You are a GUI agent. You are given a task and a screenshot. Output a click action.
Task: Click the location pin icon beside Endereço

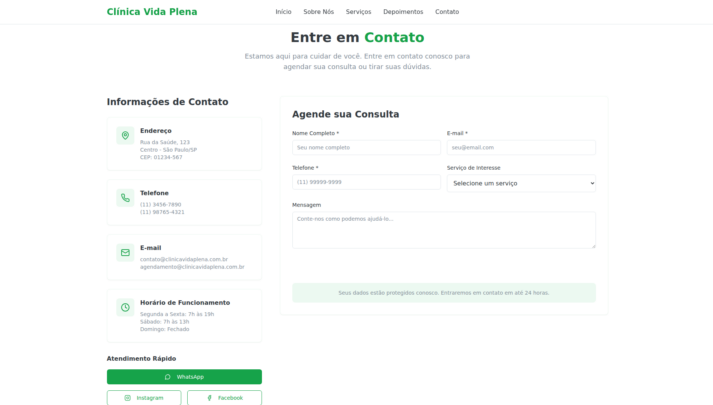click(x=125, y=135)
